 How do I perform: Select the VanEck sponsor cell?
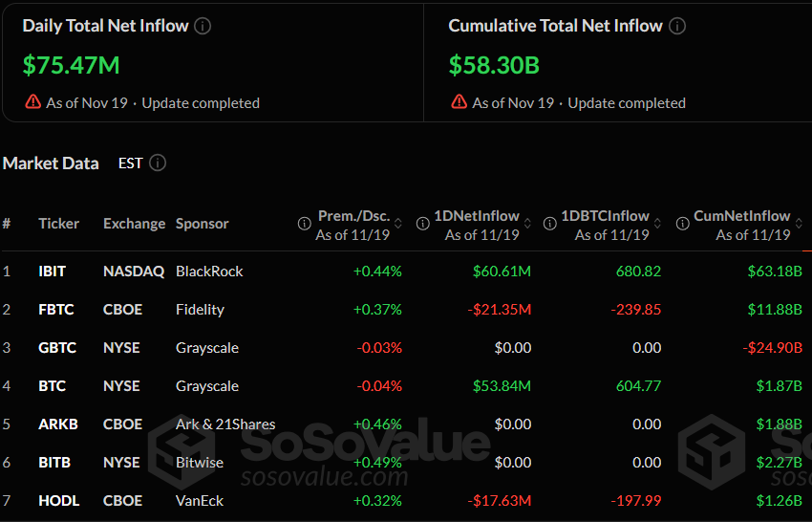(200, 501)
